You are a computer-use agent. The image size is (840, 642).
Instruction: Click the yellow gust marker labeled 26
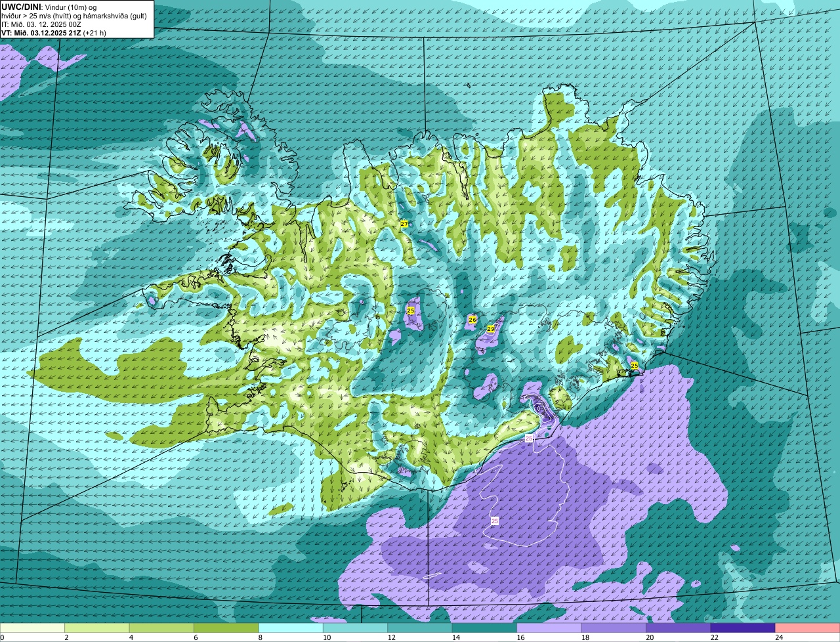[472, 320]
